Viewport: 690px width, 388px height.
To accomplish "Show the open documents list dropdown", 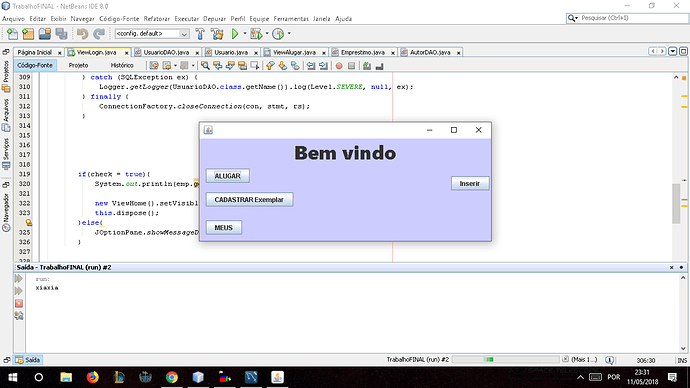I will tap(672, 51).
